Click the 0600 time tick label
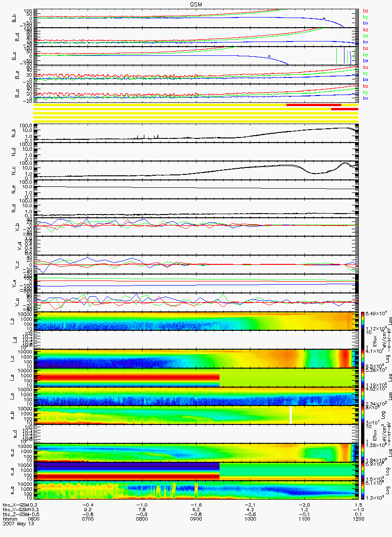 [x=34, y=519]
